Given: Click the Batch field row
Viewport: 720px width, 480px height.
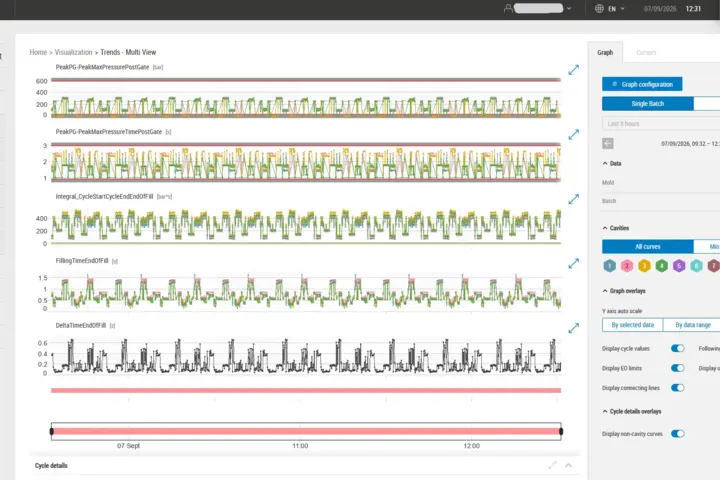Looking at the screenshot, I should pyautogui.click(x=661, y=201).
